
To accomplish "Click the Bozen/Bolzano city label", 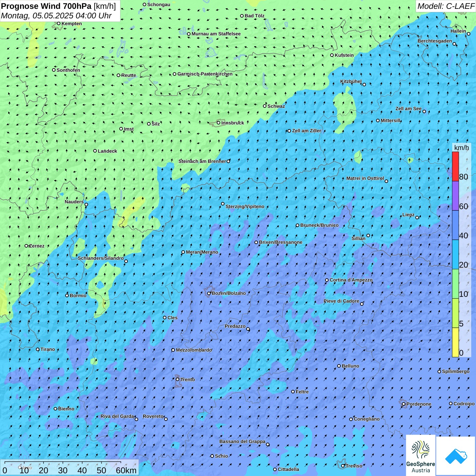I will (x=228, y=293).
